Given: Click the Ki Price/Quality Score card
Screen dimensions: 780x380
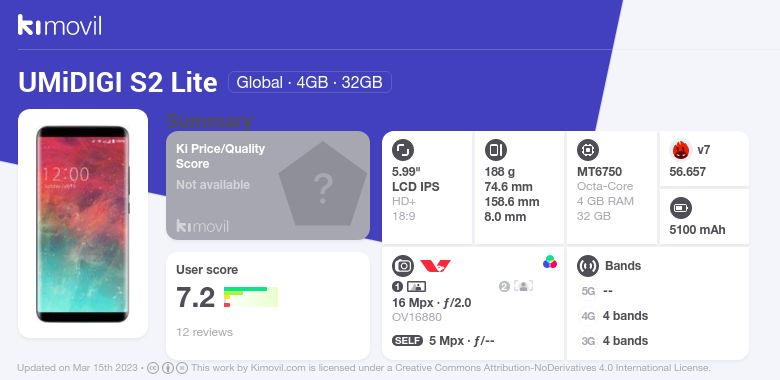Looking at the screenshot, I should [268, 186].
